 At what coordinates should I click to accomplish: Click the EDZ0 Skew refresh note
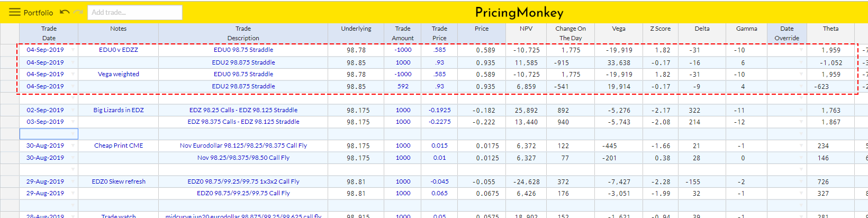pyautogui.click(x=118, y=181)
